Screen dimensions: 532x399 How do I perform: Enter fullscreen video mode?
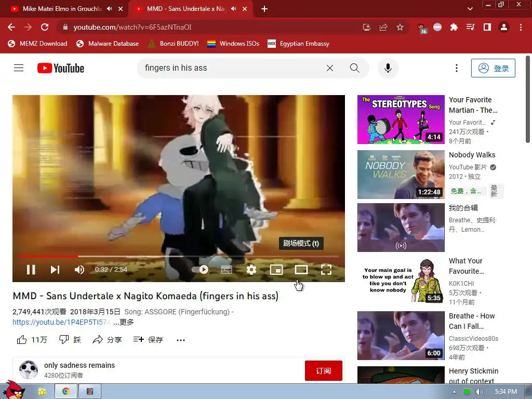click(x=326, y=270)
